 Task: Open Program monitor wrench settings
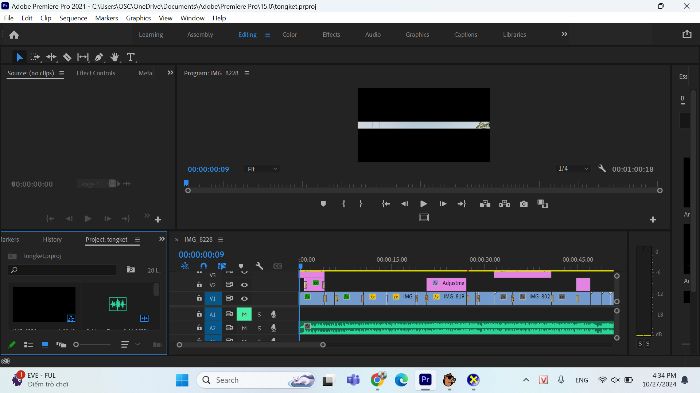pyautogui.click(x=602, y=168)
